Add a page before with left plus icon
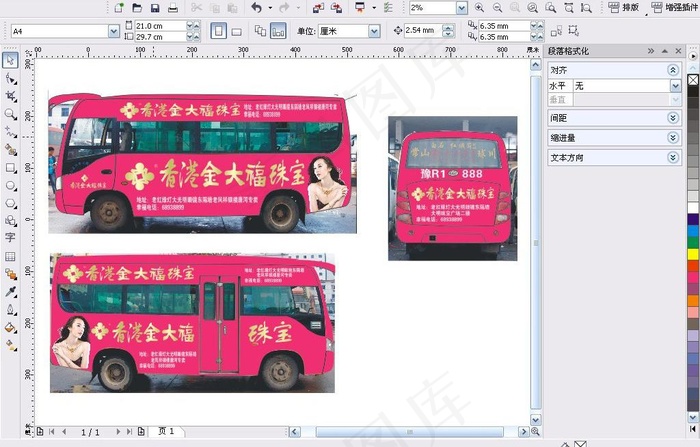 (x=40, y=431)
